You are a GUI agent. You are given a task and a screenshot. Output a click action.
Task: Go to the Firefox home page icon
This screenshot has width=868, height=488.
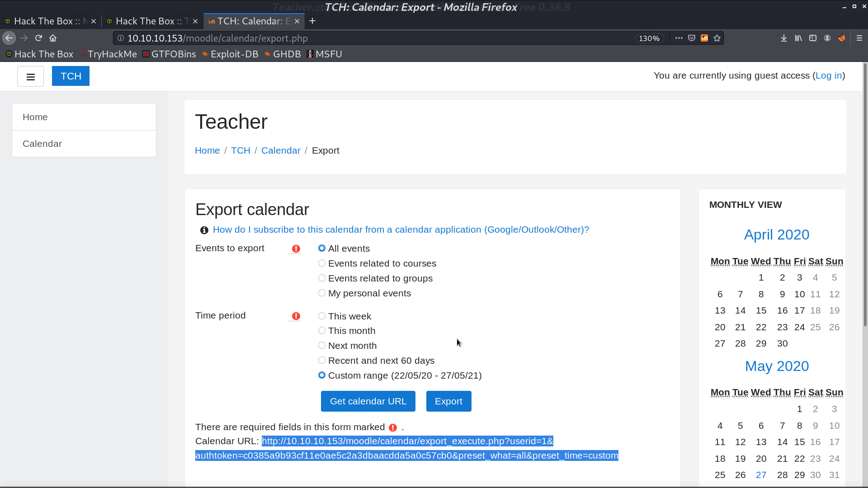[x=53, y=38]
